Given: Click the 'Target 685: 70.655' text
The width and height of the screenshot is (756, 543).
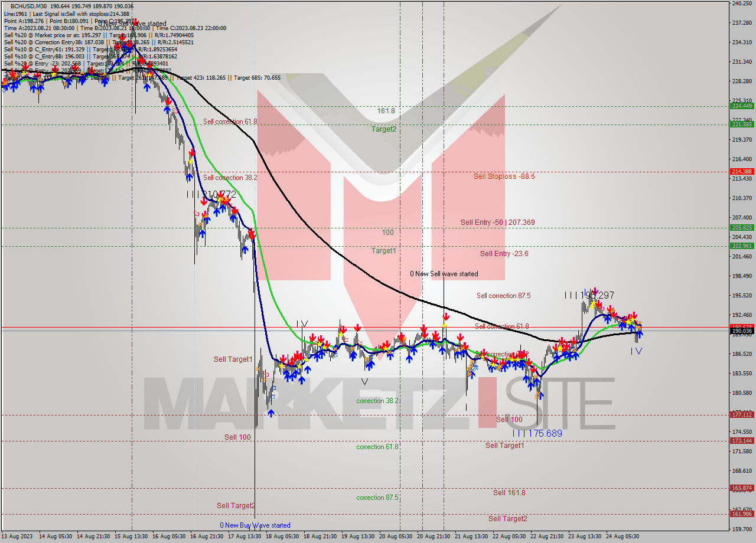Looking at the screenshot, I should (x=258, y=77).
